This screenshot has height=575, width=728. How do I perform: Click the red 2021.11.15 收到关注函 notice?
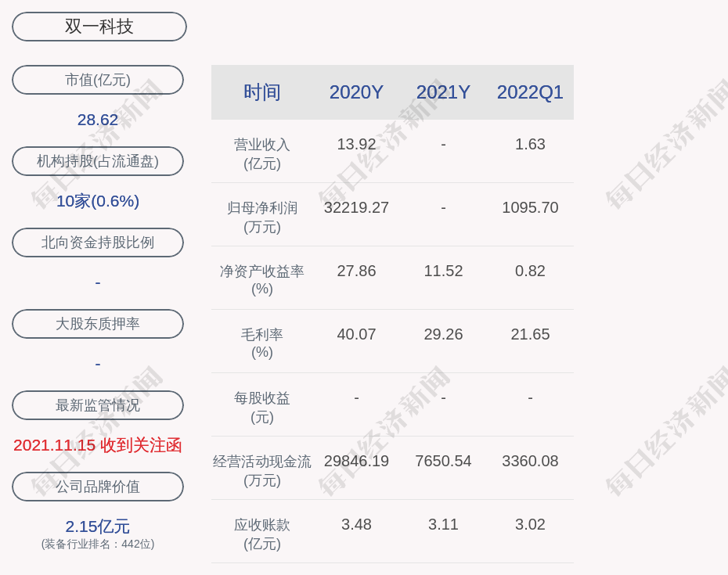coord(98,445)
